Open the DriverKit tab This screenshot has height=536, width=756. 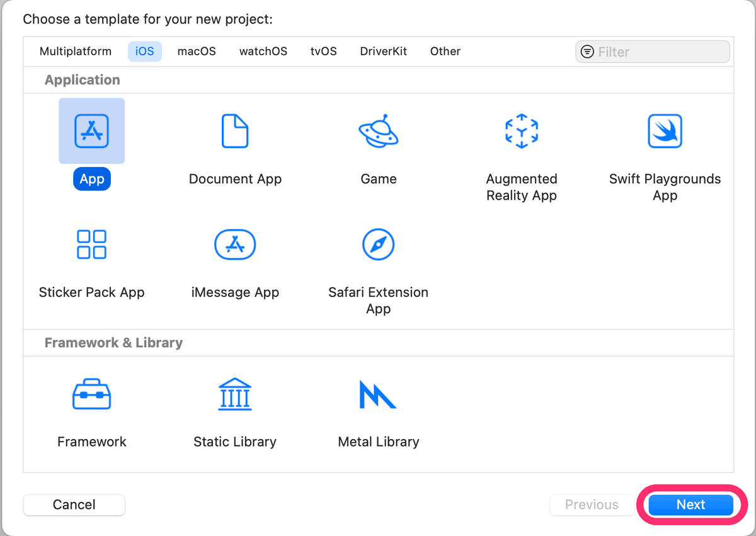coord(384,52)
